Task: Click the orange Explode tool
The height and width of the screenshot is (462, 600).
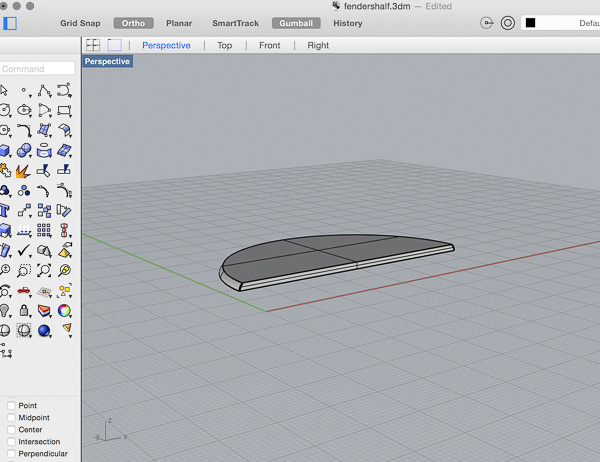Action: pyautogui.click(x=23, y=171)
